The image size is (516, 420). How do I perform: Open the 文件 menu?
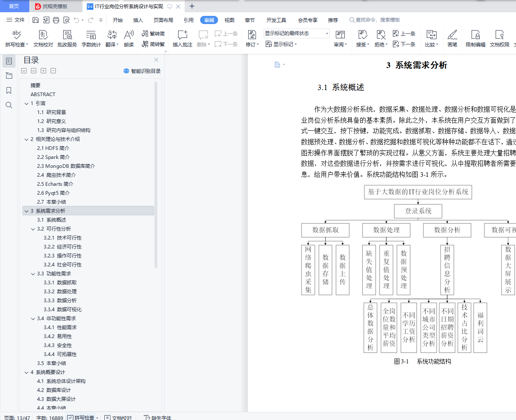[15, 20]
